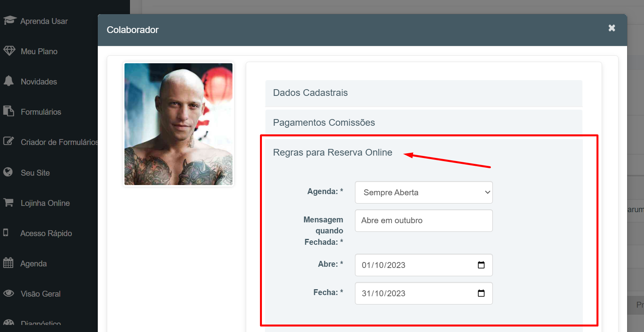The height and width of the screenshot is (332, 644).
Task: Click the Mensagem quando Fechada text field
Action: (x=423, y=221)
